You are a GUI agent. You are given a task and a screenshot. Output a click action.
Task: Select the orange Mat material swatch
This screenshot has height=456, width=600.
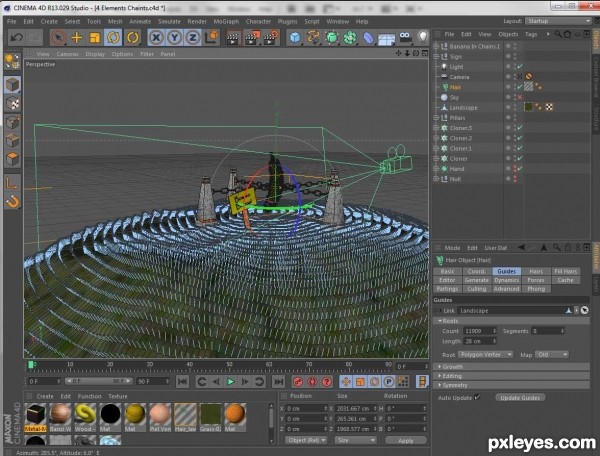235,414
